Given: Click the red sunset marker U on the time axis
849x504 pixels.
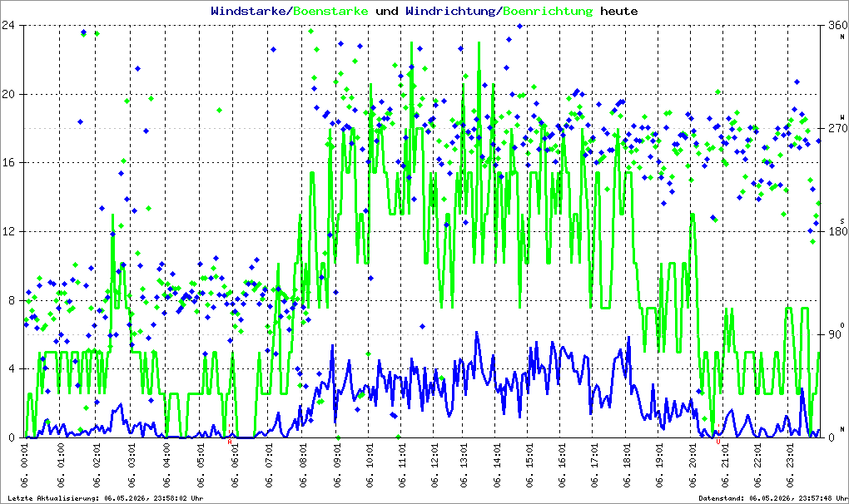Looking at the screenshot, I should pyautogui.click(x=718, y=442).
